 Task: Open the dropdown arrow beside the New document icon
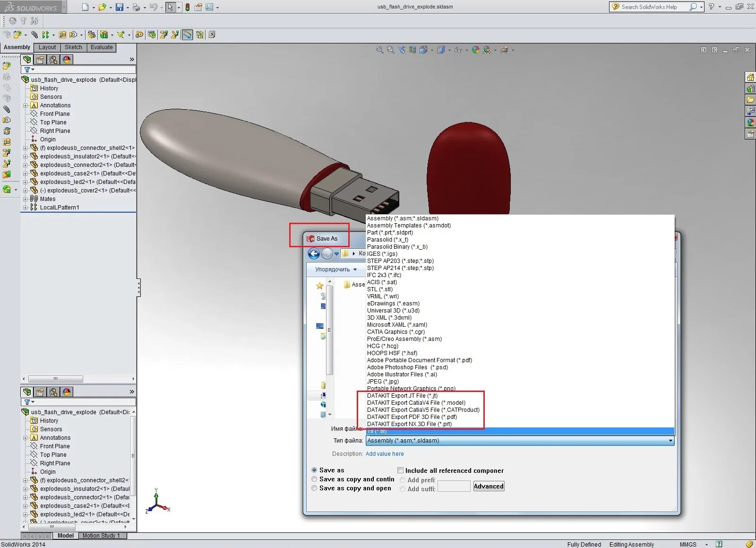coord(93,8)
